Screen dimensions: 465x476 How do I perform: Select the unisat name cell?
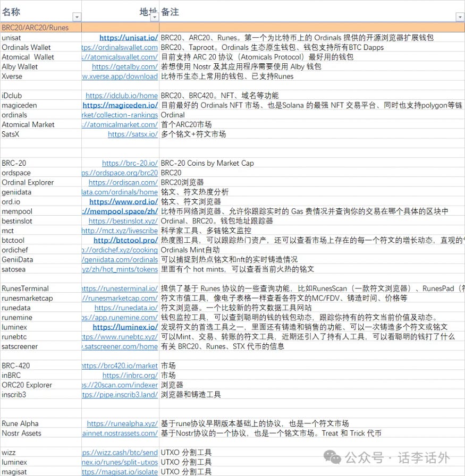41,38
